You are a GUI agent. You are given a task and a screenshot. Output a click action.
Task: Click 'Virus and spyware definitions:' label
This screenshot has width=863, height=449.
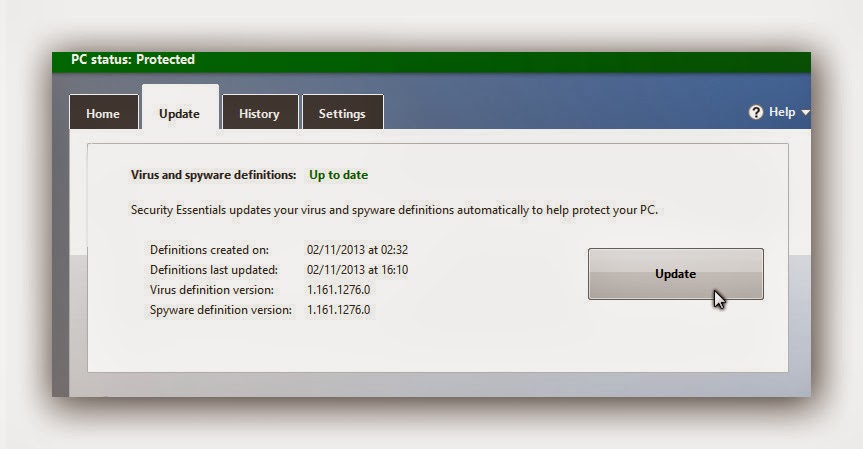[x=214, y=175]
